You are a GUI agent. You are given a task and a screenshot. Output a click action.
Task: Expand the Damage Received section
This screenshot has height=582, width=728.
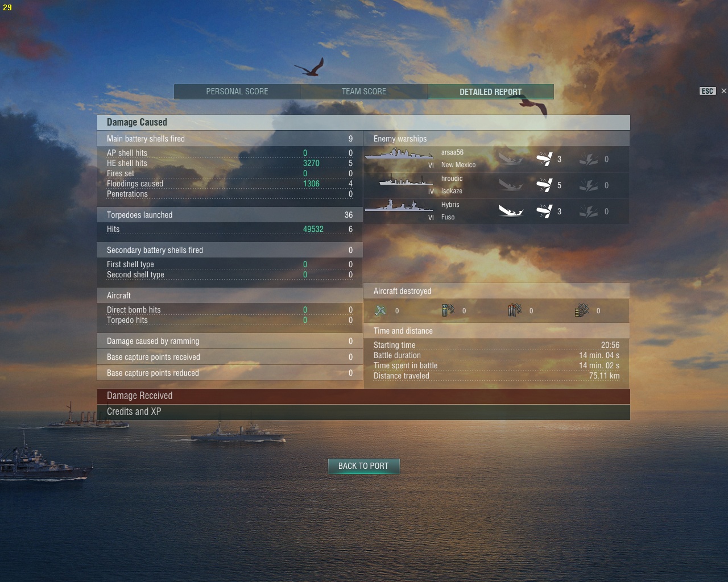[x=363, y=396]
